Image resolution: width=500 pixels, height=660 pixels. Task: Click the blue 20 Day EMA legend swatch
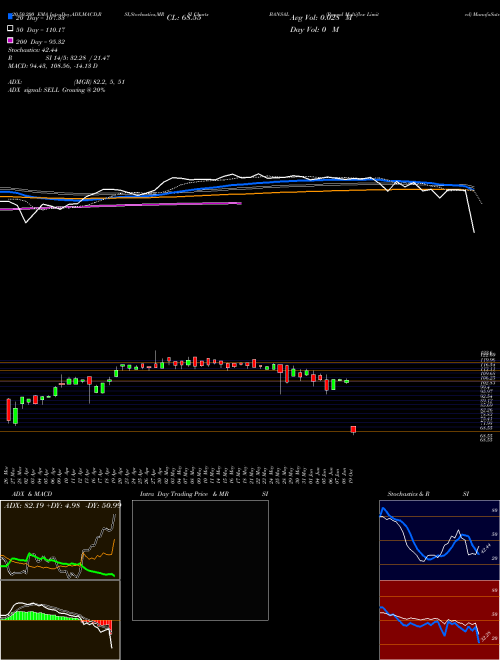click(10, 17)
